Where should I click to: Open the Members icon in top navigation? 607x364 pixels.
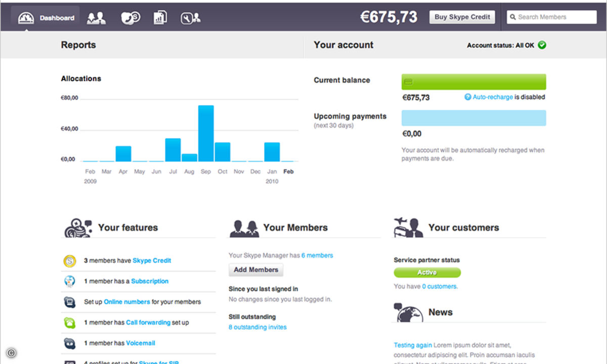click(x=96, y=18)
